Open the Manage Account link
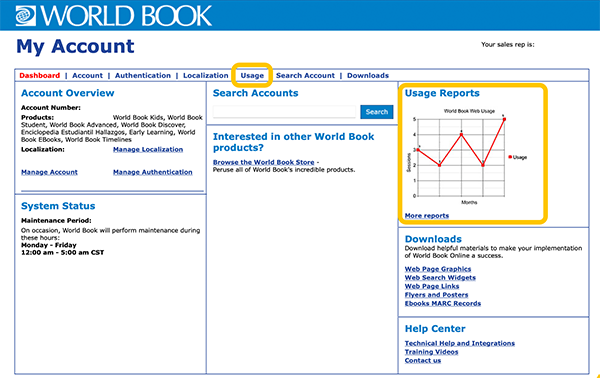Screen dimensions: 600x378 click(x=49, y=172)
